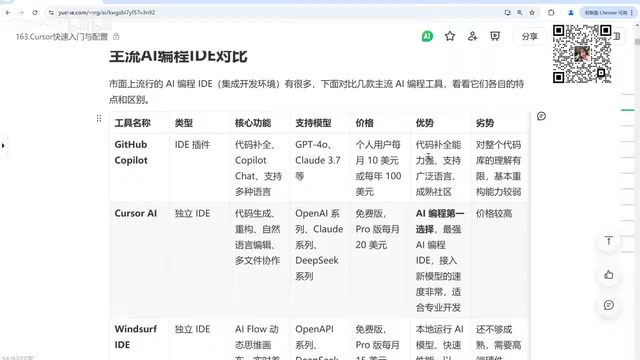Click the table drag handle dots icon
The image size is (640, 360).
tap(99, 118)
